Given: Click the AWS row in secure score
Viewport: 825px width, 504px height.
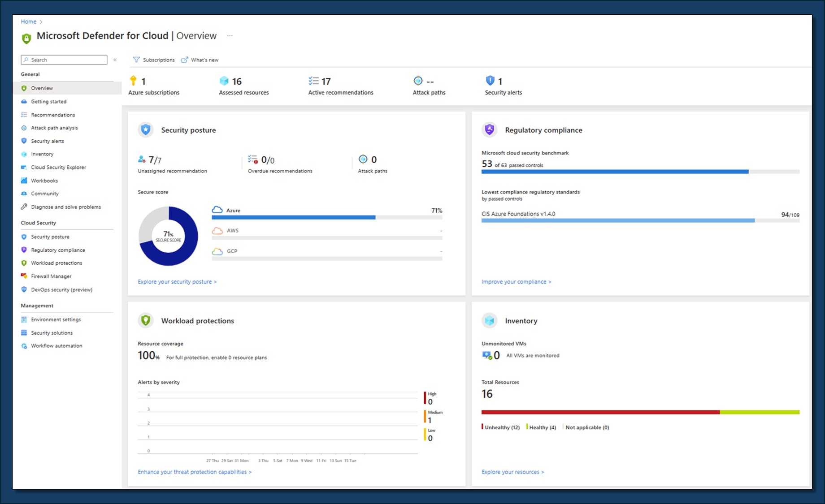Looking at the screenshot, I should click(327, 233).
